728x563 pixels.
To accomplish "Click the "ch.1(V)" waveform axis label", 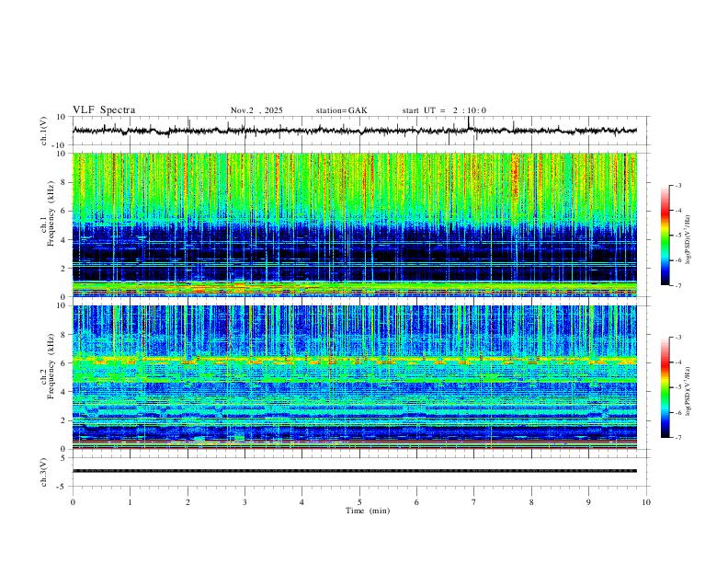I will click(44, 131).
